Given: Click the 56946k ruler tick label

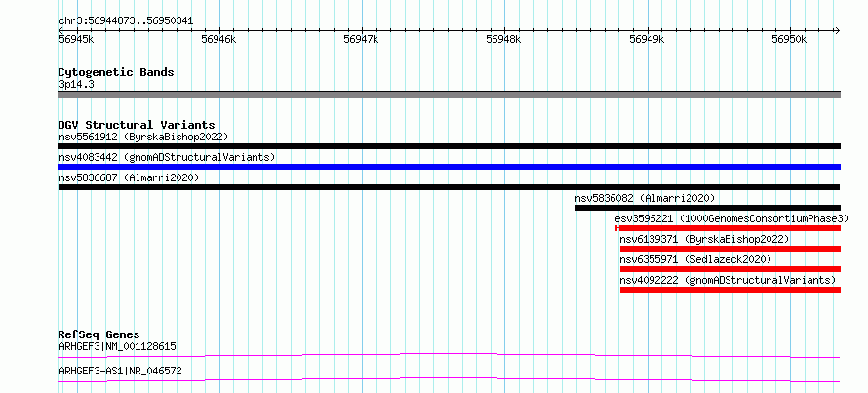Looking at the screenshot, I should (218, 39).
